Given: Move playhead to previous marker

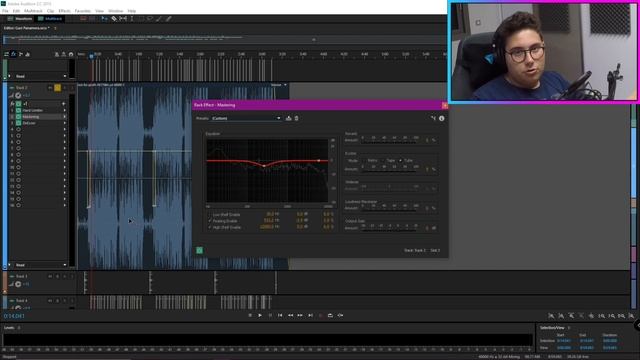Looking at the screenshot, I should [280, 316].
